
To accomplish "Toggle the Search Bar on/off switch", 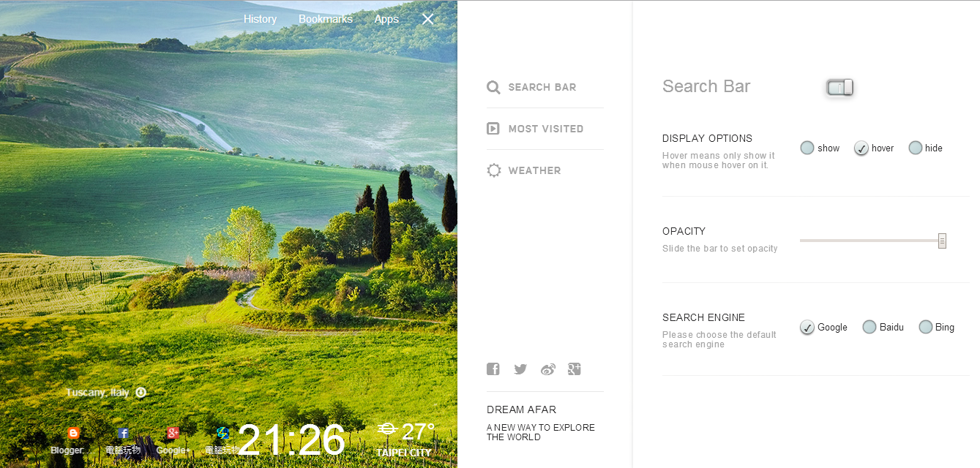I will pyautogui.click(x=839, y=88).
